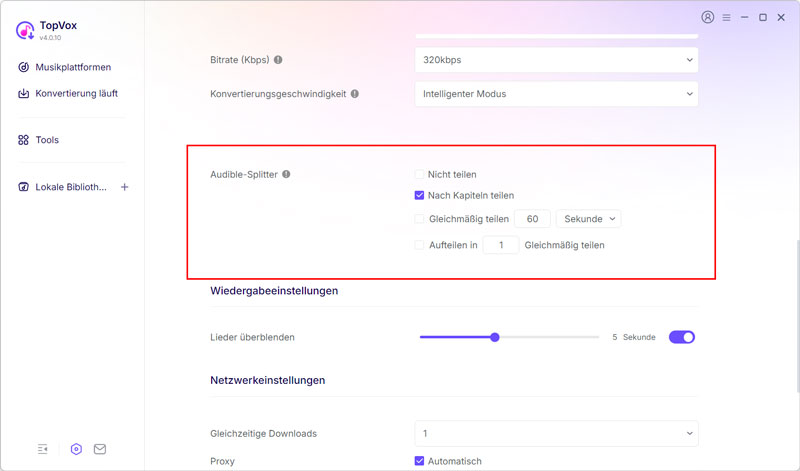Screen dimensions: 800x471
Task: Check the Aufteilen in checkbox
Action: 419,245
